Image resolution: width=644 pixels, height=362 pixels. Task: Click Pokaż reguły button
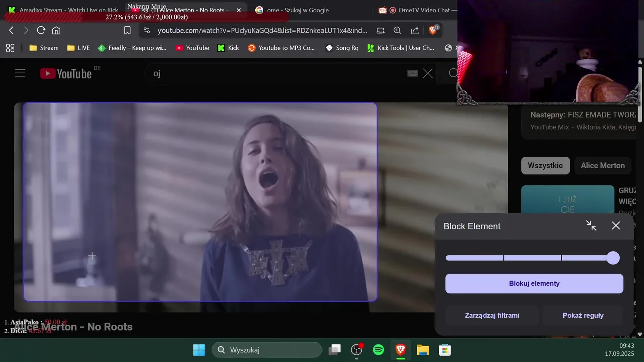pyautogui.click(x=583, y=315)
